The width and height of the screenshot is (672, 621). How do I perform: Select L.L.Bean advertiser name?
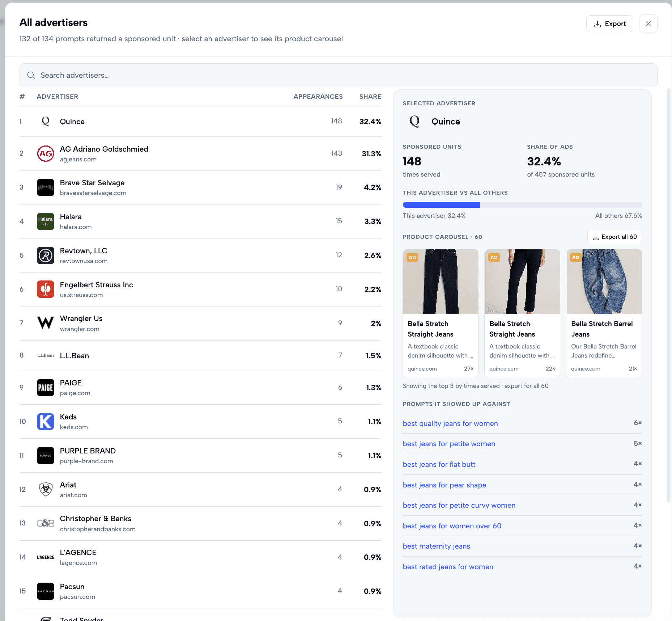(x=75, y=356)
